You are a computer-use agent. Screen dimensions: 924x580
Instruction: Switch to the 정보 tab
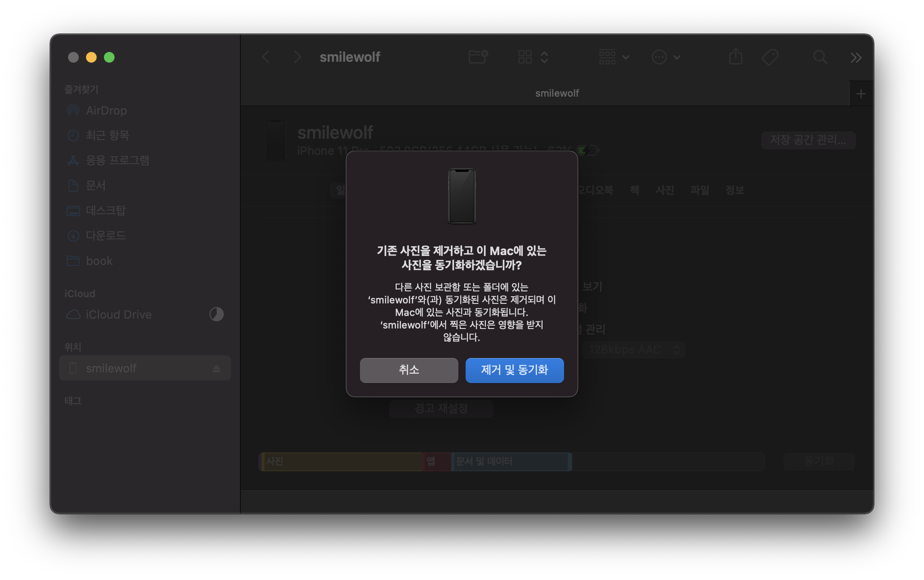pyautogui.click(x=735, y=190)
